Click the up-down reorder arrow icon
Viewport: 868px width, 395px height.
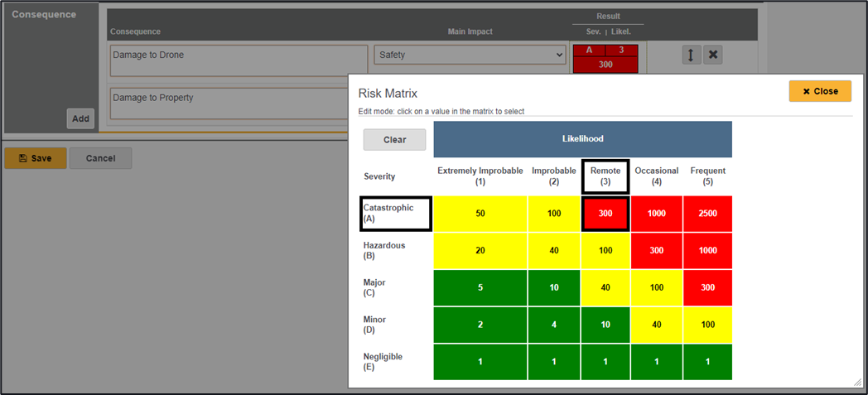692,55
